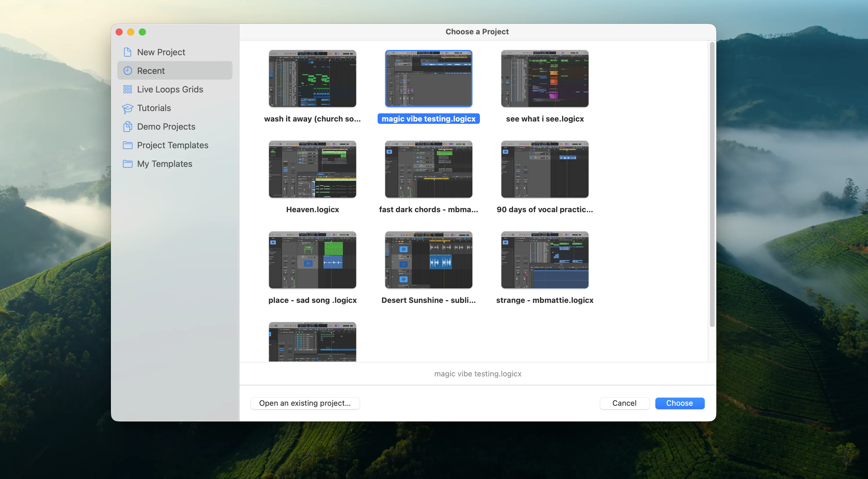Click the 'Desert Sunshine - subli...' label
The height and width of the screenshot is (479, 868).
(x=428, y=300)
